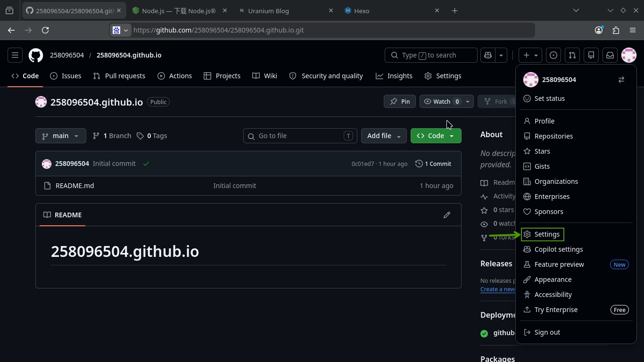Open the list all tabs chevron

pyautogui.click(x=576, y=10)
